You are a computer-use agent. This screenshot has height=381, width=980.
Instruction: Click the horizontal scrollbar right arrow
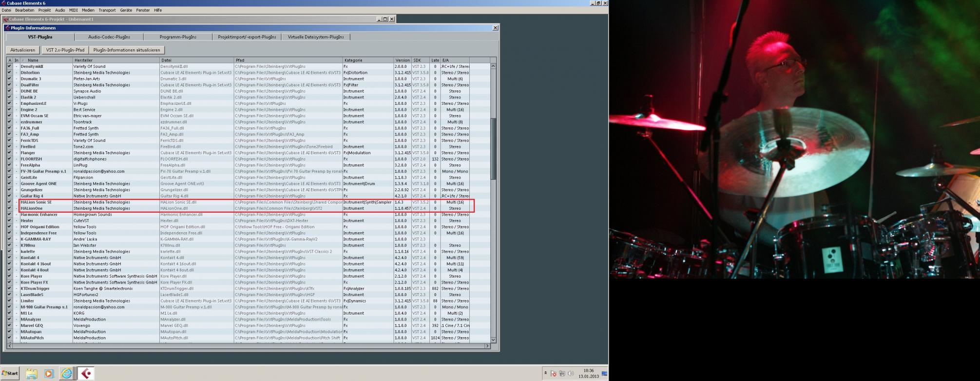(487, 346)
